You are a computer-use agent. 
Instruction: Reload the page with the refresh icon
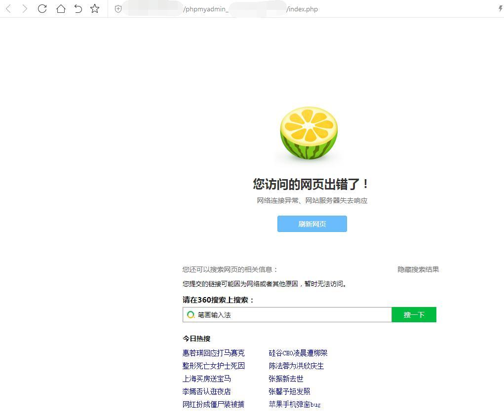tap(42, 9)
